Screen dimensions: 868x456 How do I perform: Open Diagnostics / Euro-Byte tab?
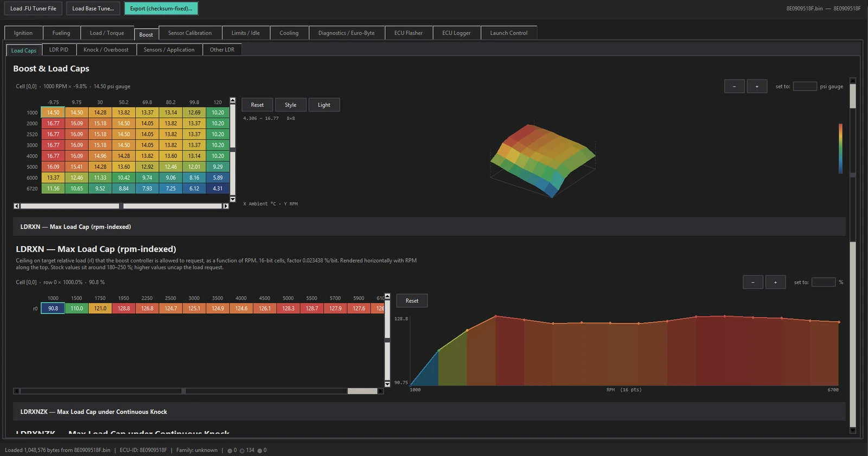pyautogui.click(x=347, y=33)
